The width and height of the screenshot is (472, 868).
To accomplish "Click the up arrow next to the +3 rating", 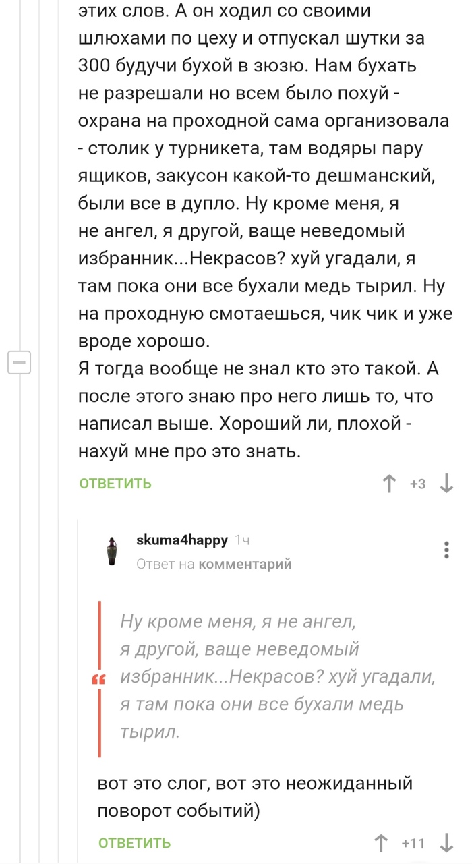I will (x=389, y=484).
